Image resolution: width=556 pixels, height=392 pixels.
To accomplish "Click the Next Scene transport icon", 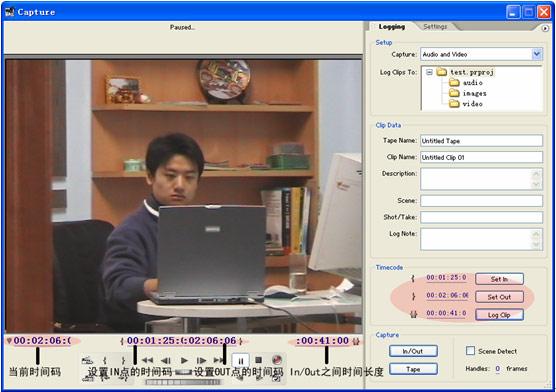I will tap(87, 361).
